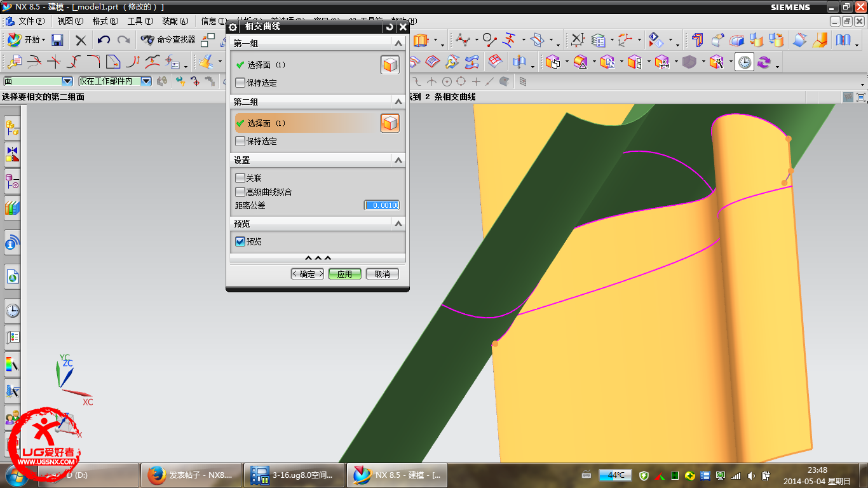Select the highlighted 选择面 (1) row in 第二组
This screenshot has height=488, width=868.
(306, 123)
